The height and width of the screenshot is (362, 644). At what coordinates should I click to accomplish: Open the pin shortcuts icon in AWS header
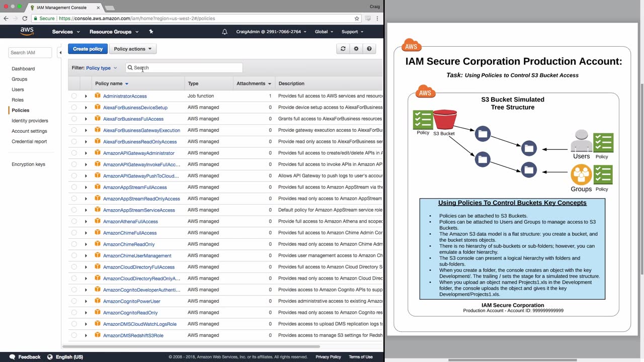[x=151, y=32]
